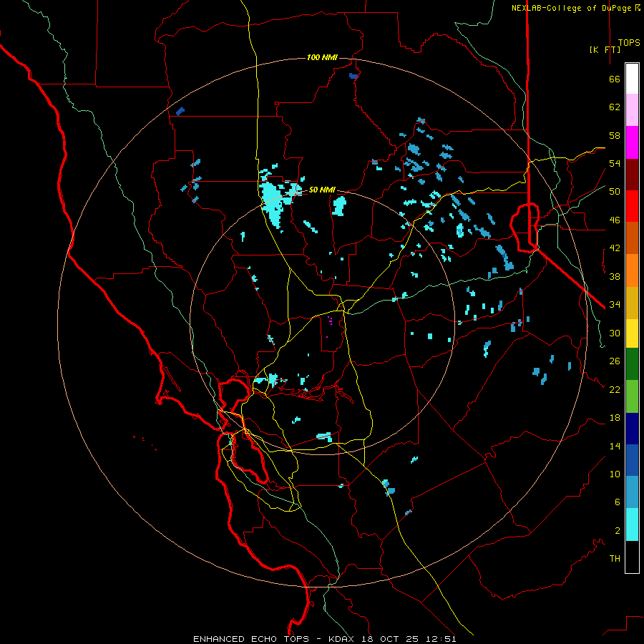Select the light green legend swatch
This screenshot has height=644, width=644.
click(x=632, y=396)
